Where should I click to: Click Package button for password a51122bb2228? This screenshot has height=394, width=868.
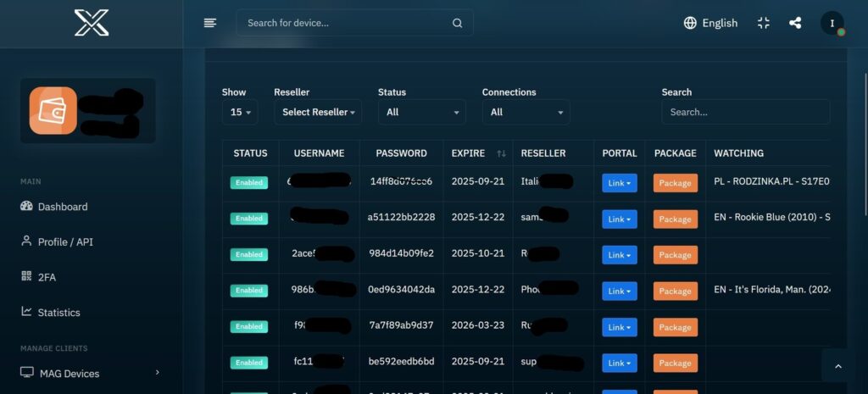pyautogui.click(x=676, y=219)
